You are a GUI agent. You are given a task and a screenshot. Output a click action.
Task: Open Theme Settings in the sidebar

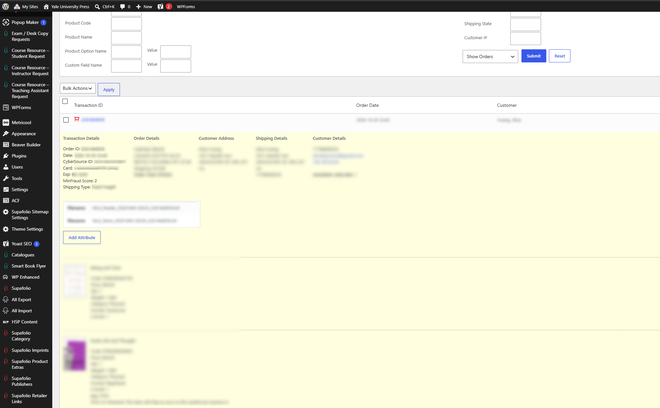[x=26, y=229]
